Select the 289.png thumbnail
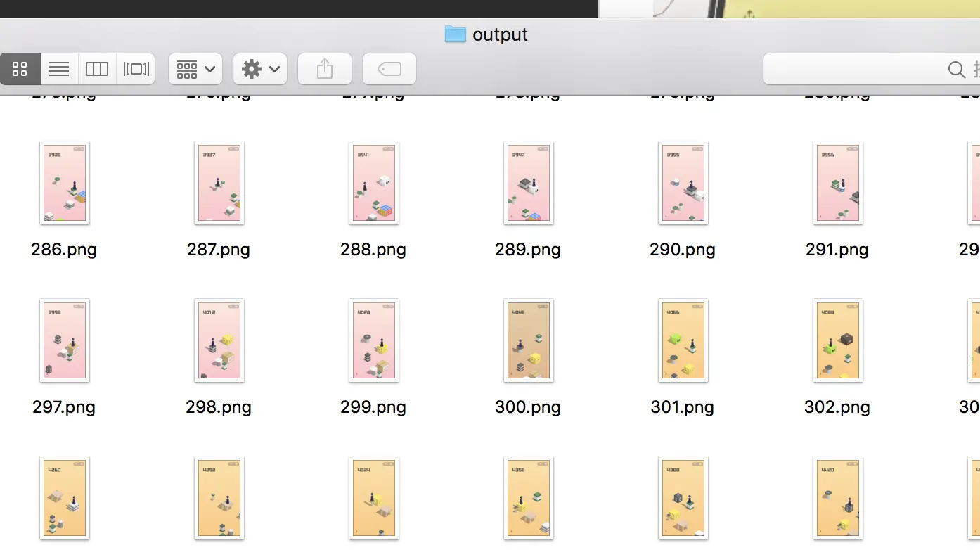Image resolution: width=980 pixels, height=550 pixels. [529, 183]
